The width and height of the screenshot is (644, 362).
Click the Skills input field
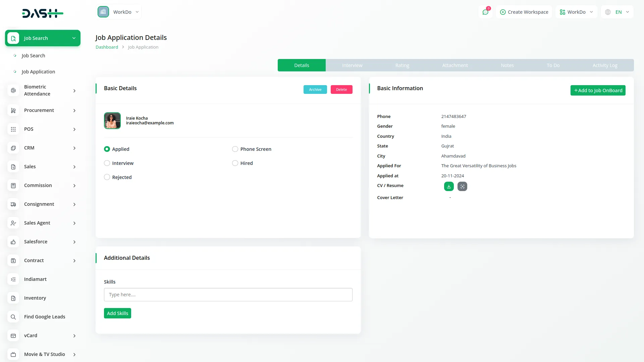(228, 295)
